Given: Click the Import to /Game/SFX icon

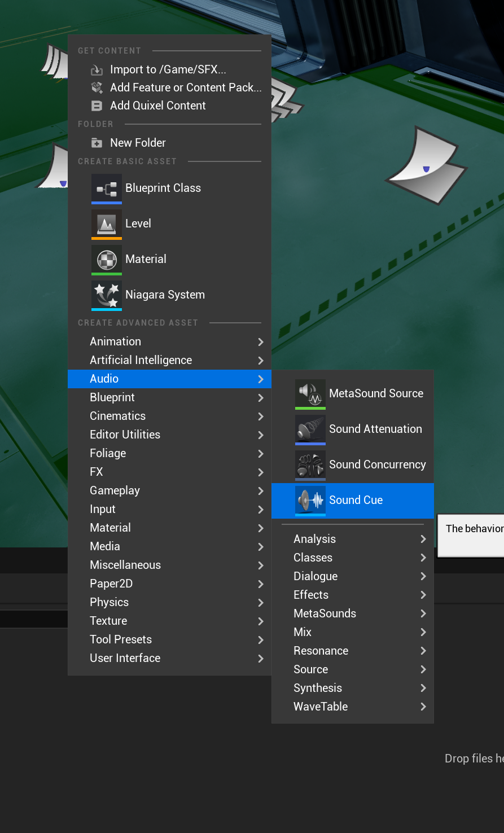Looking at the screenshot, I should [x=97, y=70].
